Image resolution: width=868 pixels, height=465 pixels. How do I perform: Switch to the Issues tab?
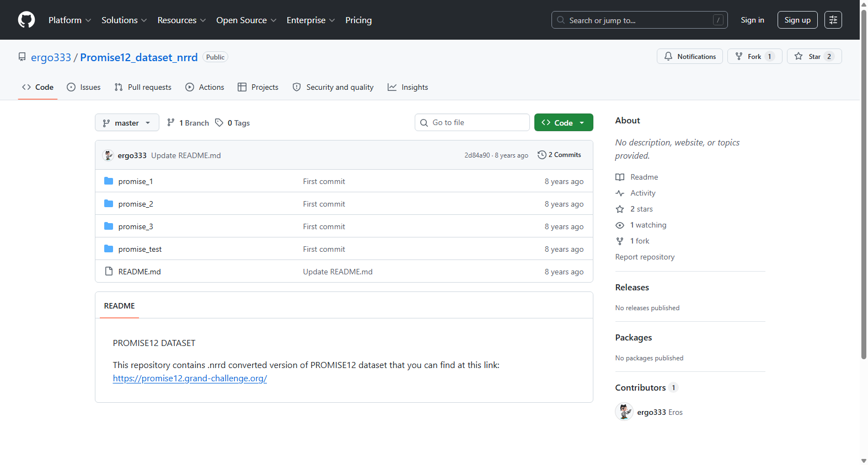[x=84, y=87]
